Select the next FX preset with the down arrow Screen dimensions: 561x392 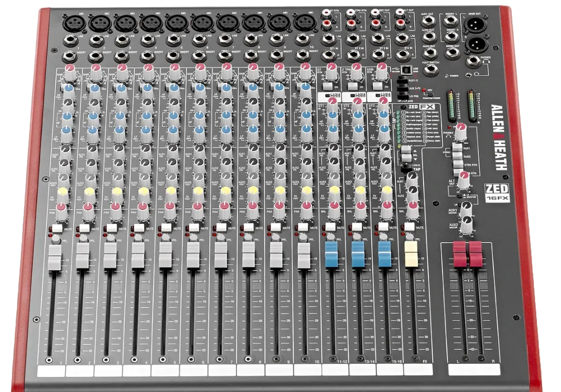point(406,158)
